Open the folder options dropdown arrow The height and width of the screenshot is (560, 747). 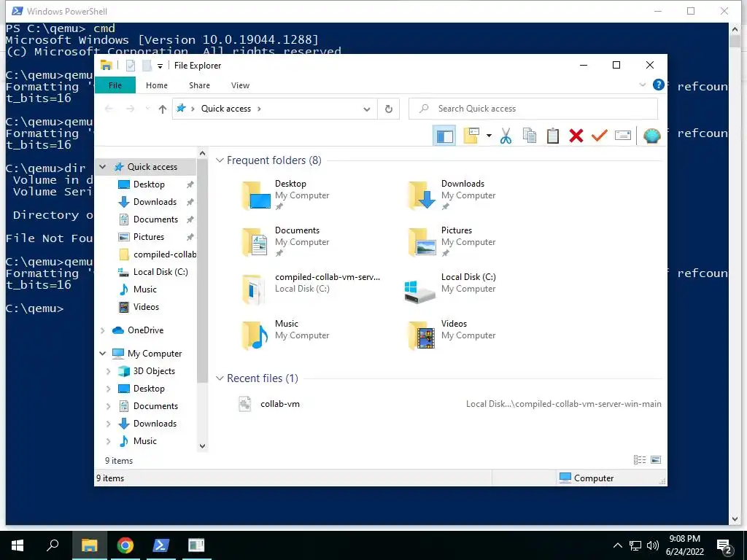pos(489,136)
